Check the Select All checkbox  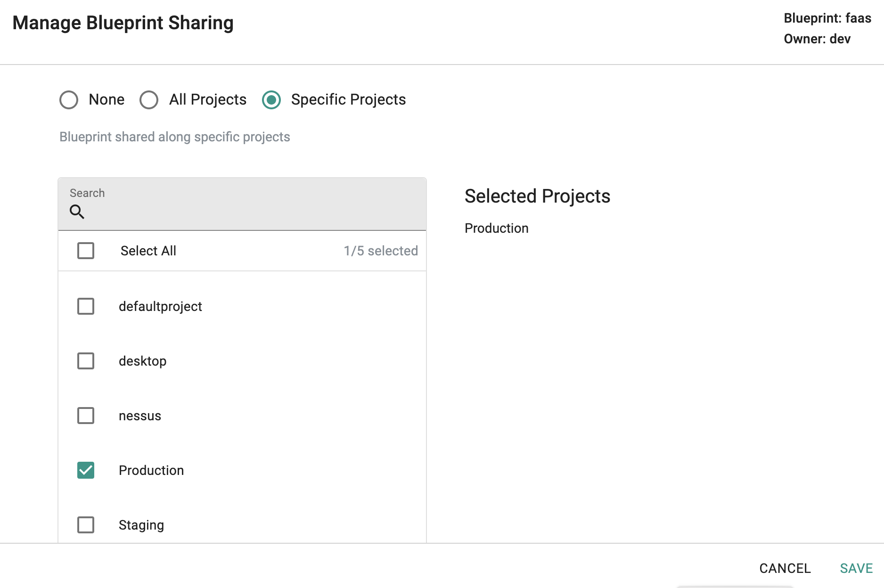[x=86, y=251]
